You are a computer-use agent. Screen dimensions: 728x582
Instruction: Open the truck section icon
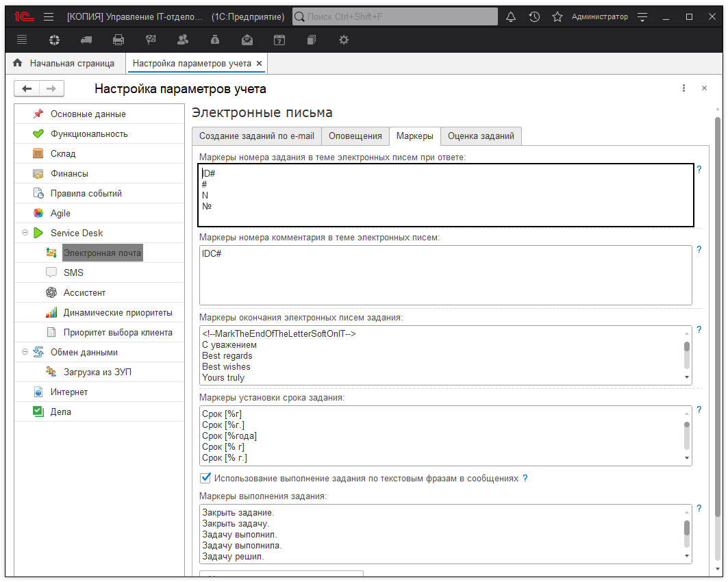point(86,40)
